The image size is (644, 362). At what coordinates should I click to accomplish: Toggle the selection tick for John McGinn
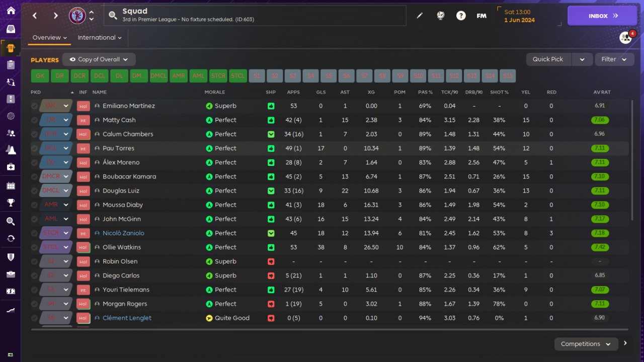click(x=34, y=219)
